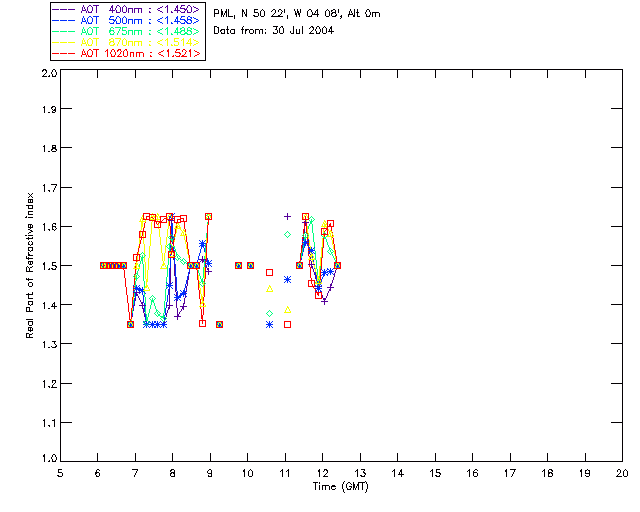Viewport: 640px width, 512px height.
Task: Click the time-axis tick label 6
Action: pyautogui.click(x=98, y=473)
